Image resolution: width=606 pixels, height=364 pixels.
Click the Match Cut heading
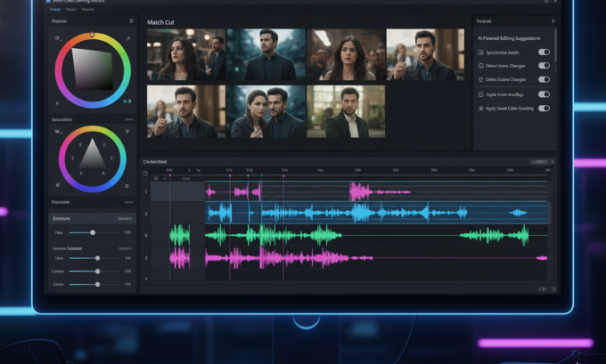tap(160, 22)
